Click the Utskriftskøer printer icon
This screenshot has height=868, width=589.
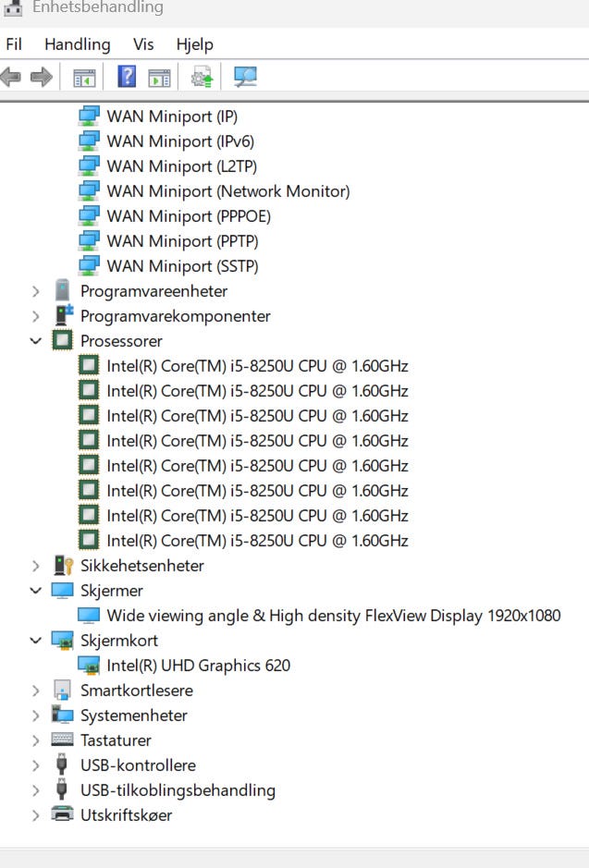click(x=62, y=813)
